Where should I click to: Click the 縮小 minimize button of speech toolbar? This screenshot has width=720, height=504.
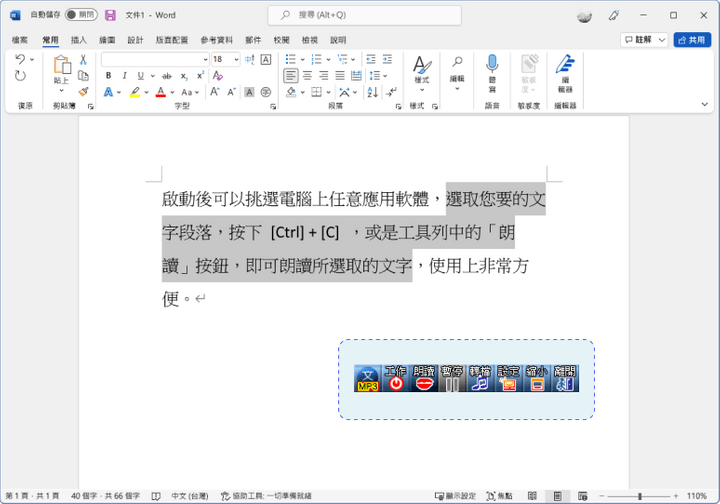coord(536,378)
